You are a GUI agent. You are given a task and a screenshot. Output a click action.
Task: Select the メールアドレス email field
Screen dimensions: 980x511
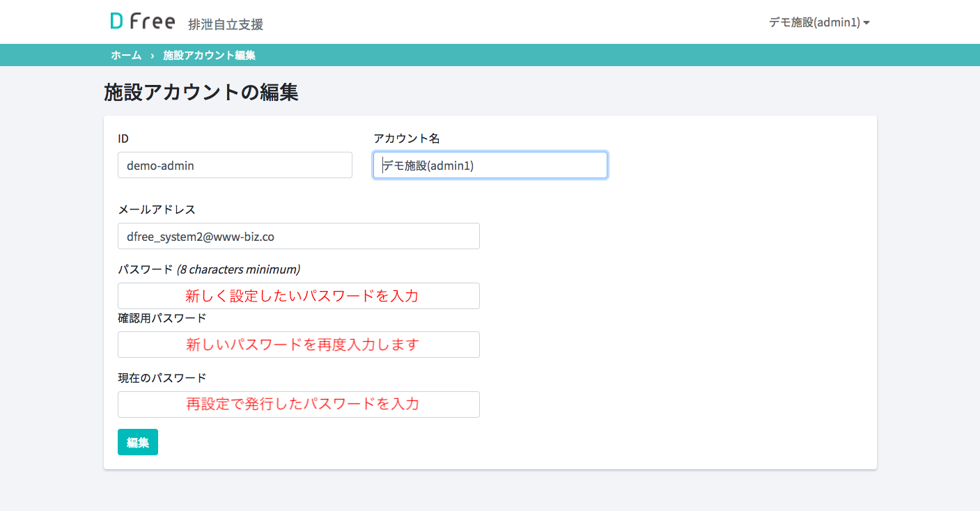298,236
